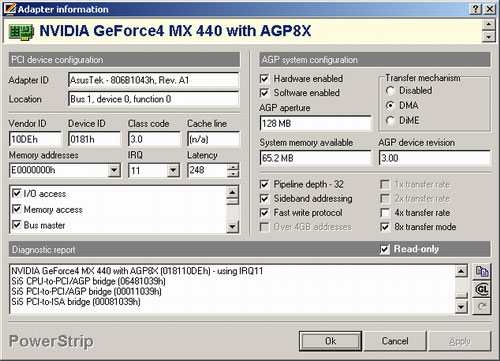Click scroll down arrow in PCI options list

pyautogui.click(x=232, y=227)
